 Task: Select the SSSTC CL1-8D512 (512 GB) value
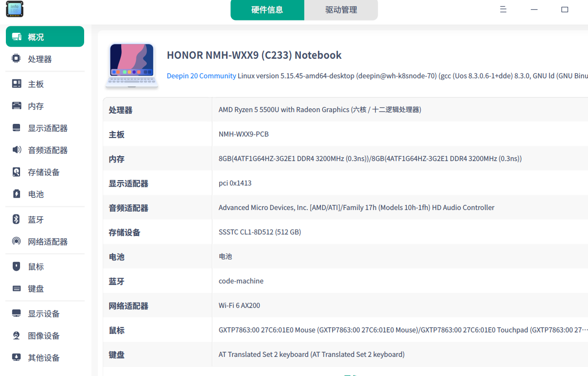pyautogui.click(x=260, y=232)
